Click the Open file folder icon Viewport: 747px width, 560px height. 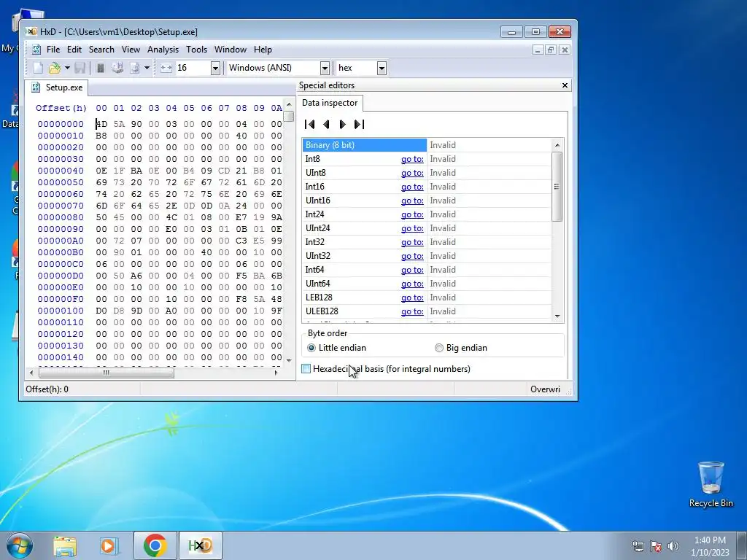(54, 68)
